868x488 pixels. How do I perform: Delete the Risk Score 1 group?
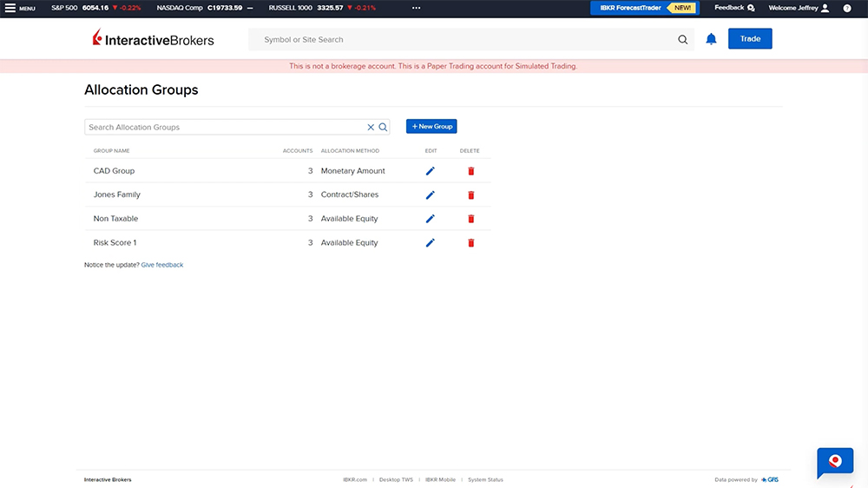[x=471, y=242]
